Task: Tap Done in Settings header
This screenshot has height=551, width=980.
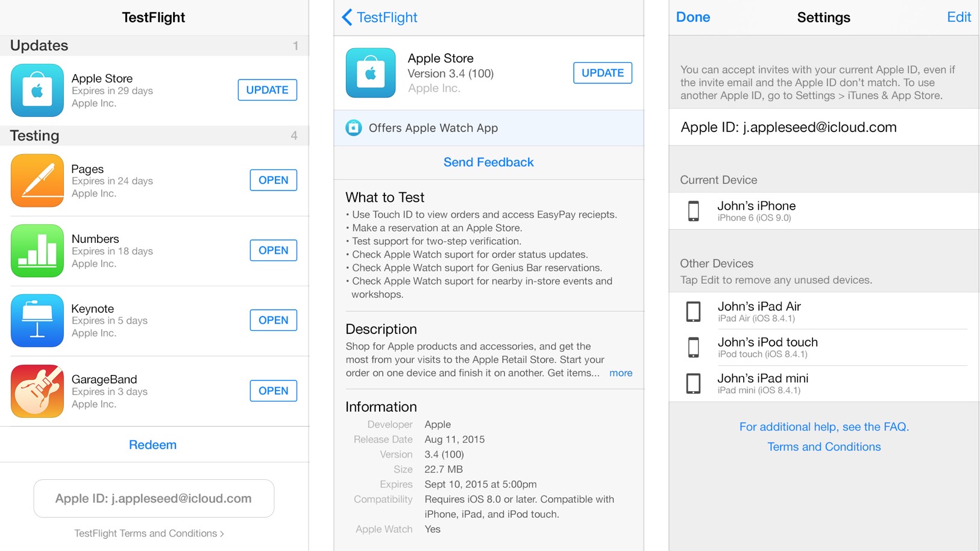Action: point(693,17)
